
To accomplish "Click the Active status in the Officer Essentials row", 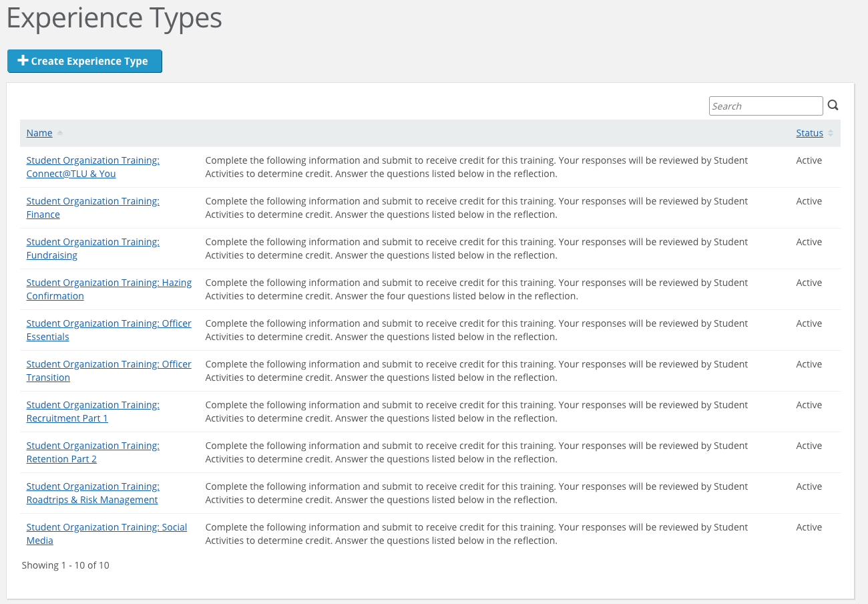I will [809, 323].
